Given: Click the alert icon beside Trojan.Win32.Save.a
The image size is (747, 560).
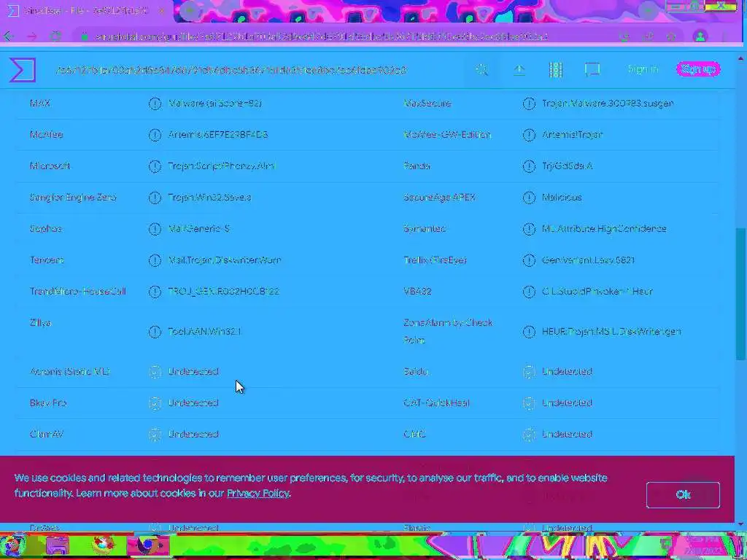Looking at the screenshot, I should click(155, 198).
